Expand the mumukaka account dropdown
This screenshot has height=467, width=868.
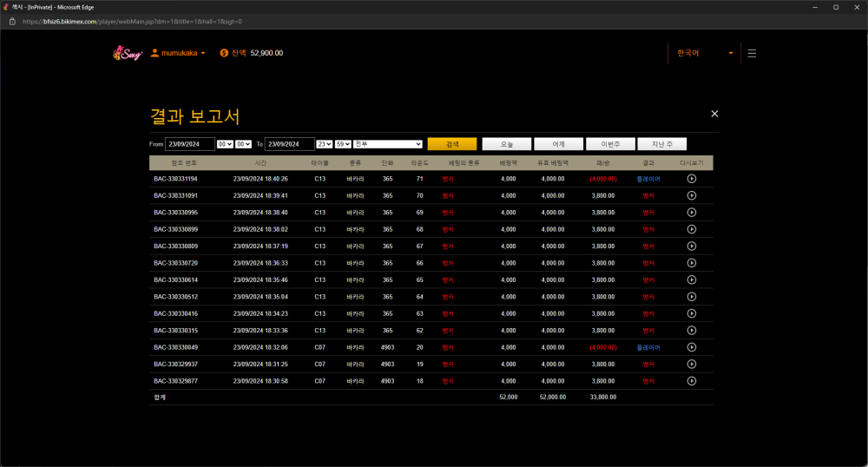(178, 53)
